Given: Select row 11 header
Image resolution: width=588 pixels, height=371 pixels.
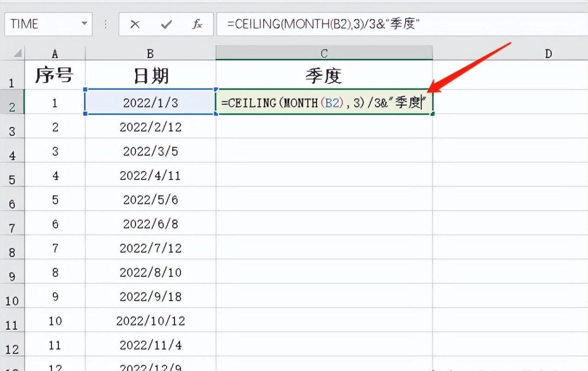Looking at the screenshot, I should [x=12, y=321].
